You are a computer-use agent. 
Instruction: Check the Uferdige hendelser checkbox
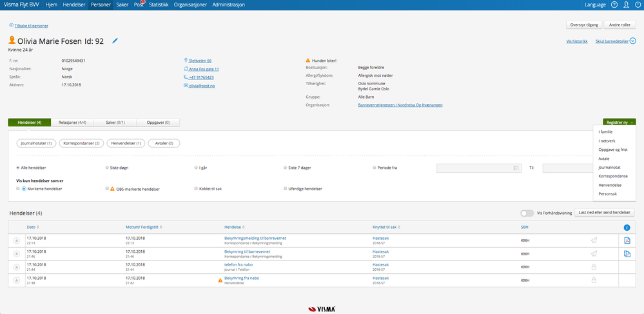click(285, 188)
